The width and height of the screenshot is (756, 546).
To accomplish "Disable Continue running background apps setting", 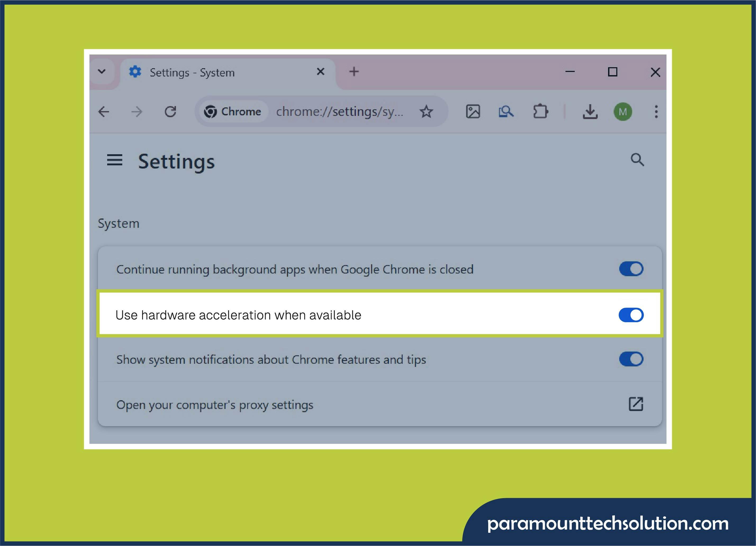I will [631, 269].
